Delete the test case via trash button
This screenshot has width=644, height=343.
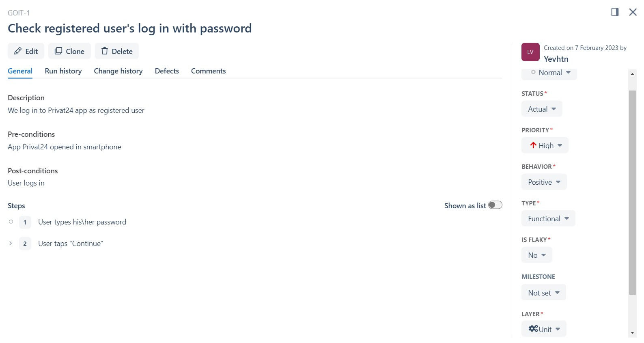coord(117,51)
